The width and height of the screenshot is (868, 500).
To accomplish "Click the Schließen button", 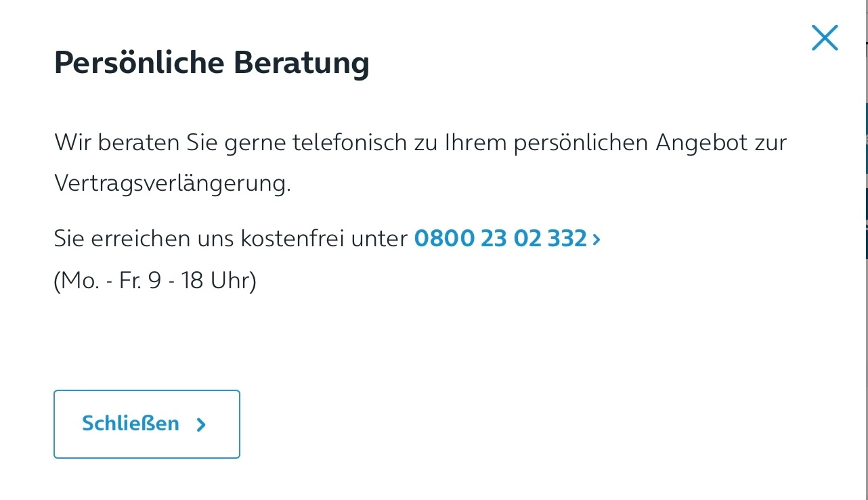I will (147, 424).
